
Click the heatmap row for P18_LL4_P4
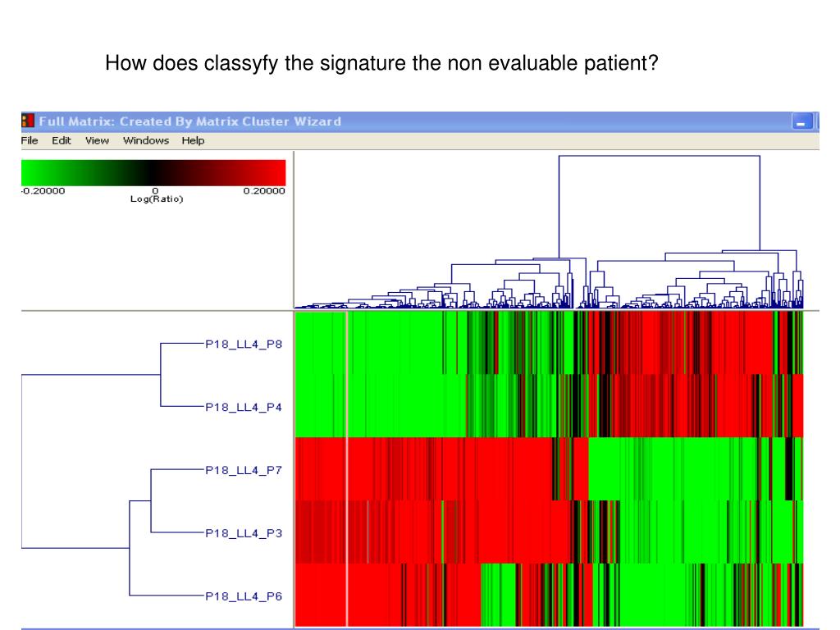[x=549, y=405]
